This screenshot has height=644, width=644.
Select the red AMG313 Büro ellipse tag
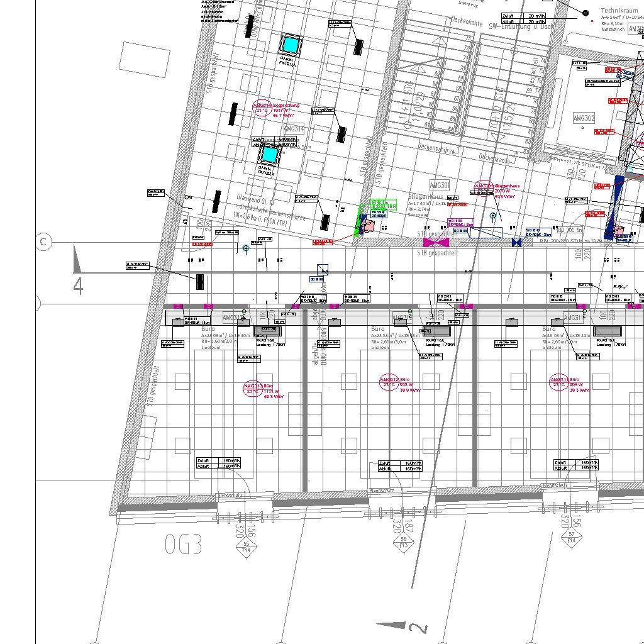[252, 388]
